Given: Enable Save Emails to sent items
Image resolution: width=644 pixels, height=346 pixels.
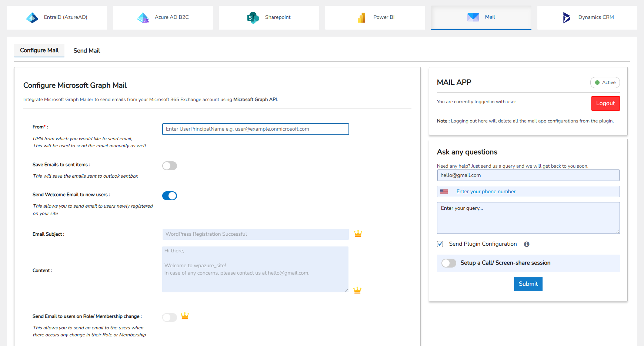Looking at the screenshot, I should coord(169,166).
